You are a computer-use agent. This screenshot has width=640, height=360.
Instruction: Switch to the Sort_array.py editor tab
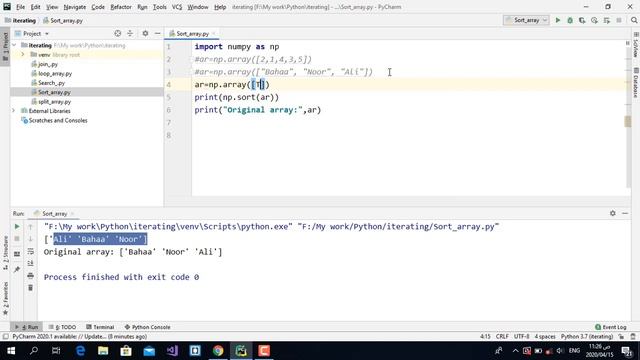192,33
